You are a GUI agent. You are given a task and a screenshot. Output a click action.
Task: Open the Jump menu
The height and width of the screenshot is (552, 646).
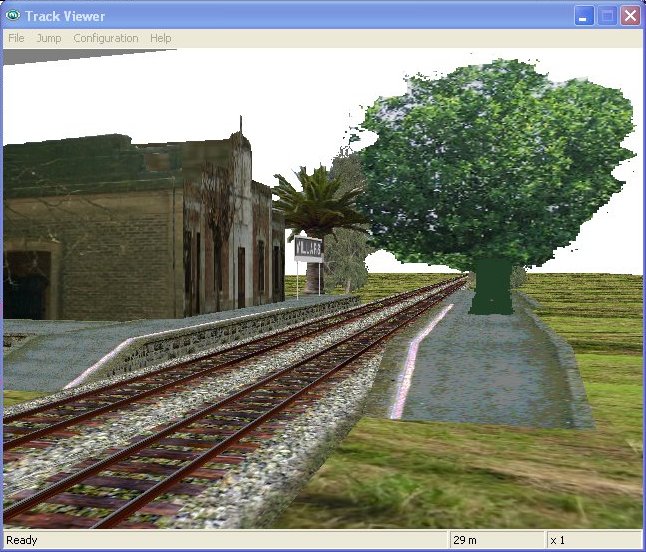tap(49, 38)
